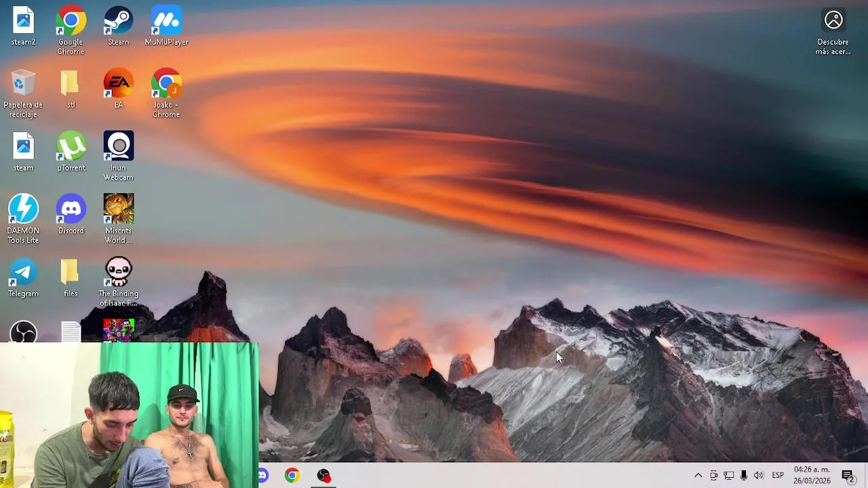Image resolution: width=868 pixels, height=488 pixels.
Task: Open the notification center
Action: (x=848, y=476)
